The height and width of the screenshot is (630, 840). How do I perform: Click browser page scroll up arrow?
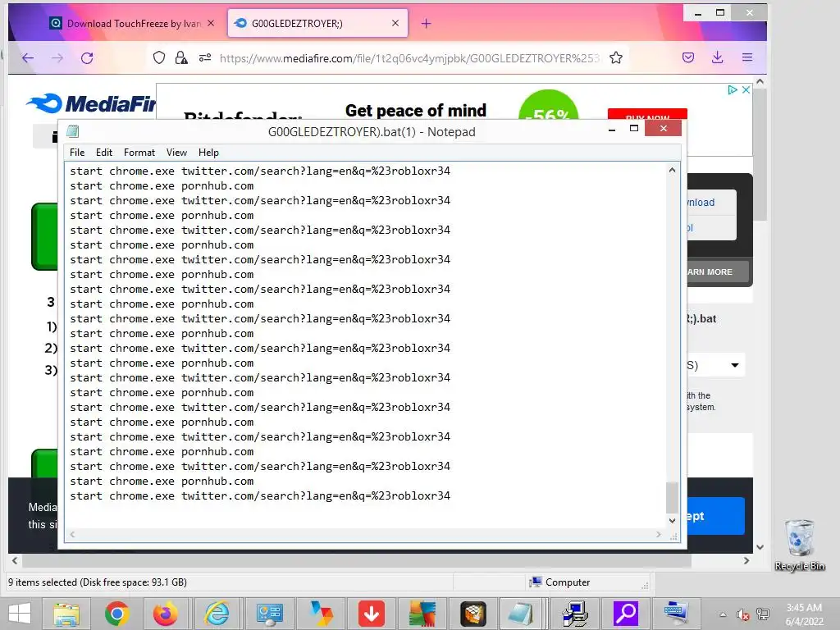point(760,81)
